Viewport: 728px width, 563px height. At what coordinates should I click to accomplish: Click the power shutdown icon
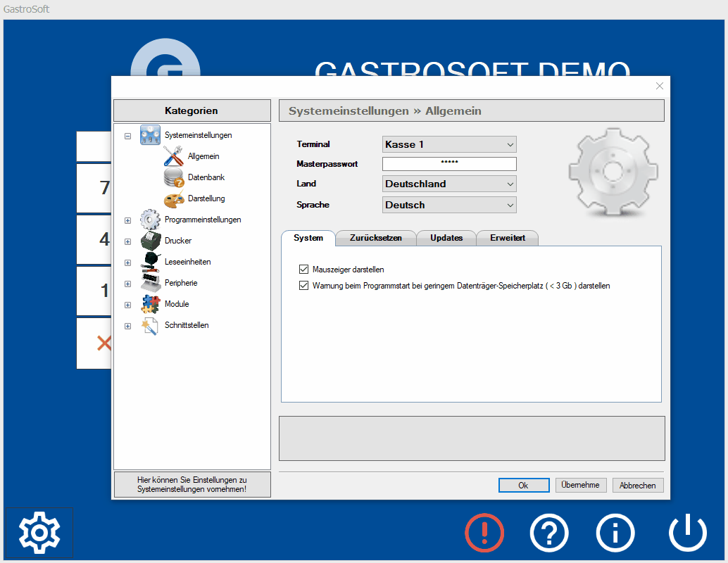(x=688, y=532)
